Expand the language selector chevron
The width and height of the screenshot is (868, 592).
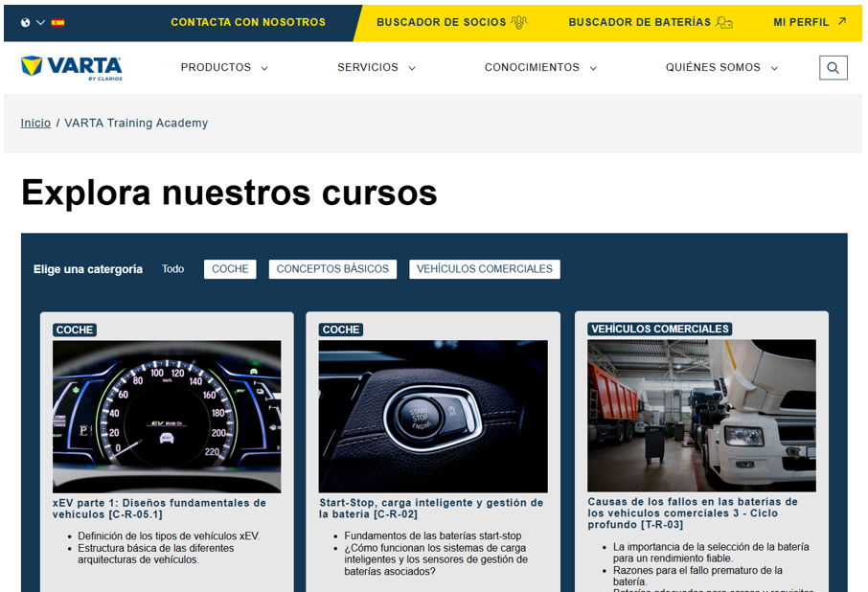[41, 22]
